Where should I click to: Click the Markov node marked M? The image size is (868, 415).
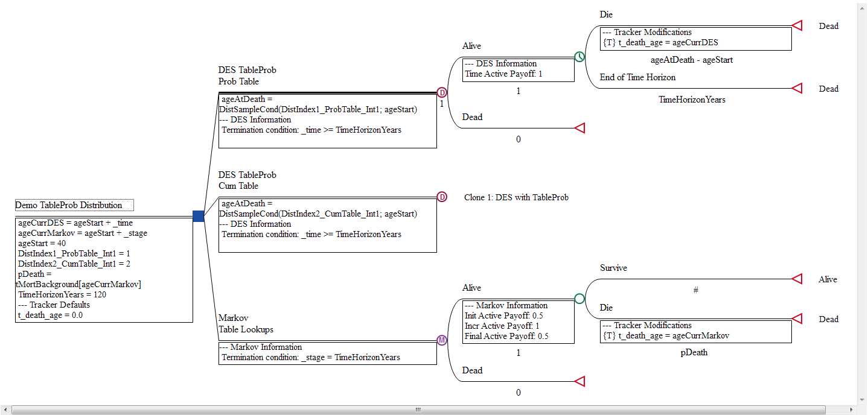click(442, 340)
